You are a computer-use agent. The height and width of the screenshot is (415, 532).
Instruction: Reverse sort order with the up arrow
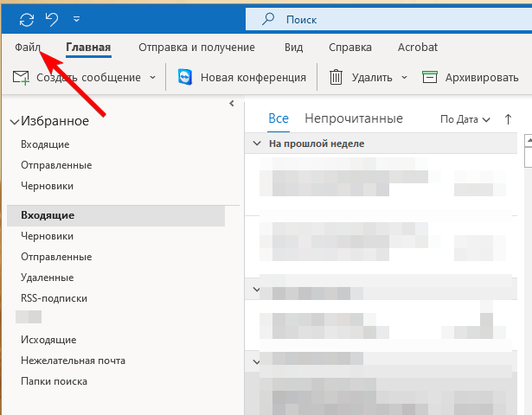508,119
